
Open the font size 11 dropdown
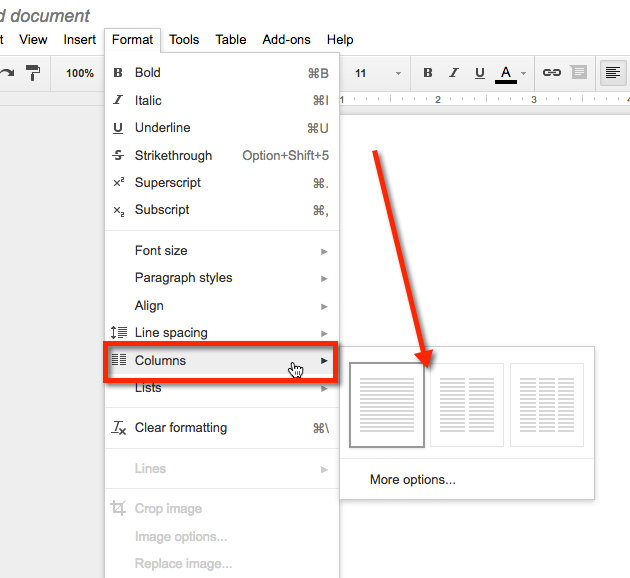coord(378,73)
